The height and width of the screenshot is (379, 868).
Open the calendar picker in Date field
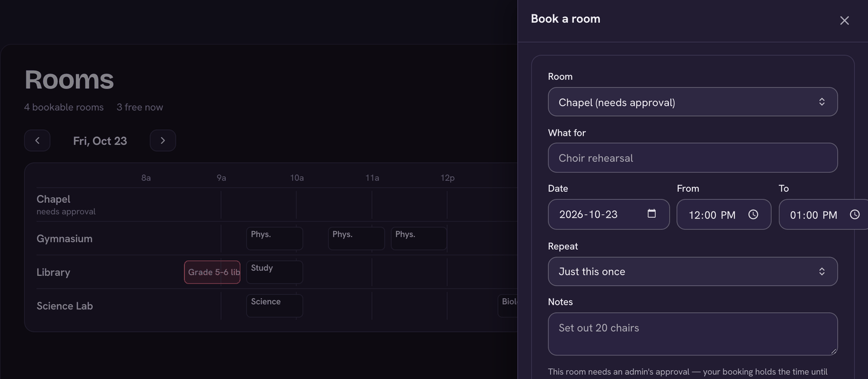652,214
